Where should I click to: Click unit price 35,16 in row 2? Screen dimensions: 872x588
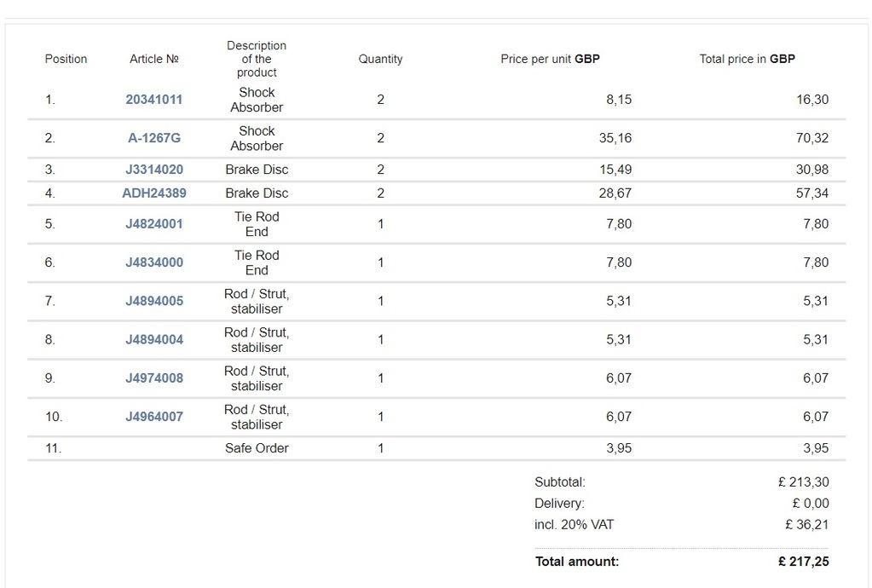click(x=615, y=138)
